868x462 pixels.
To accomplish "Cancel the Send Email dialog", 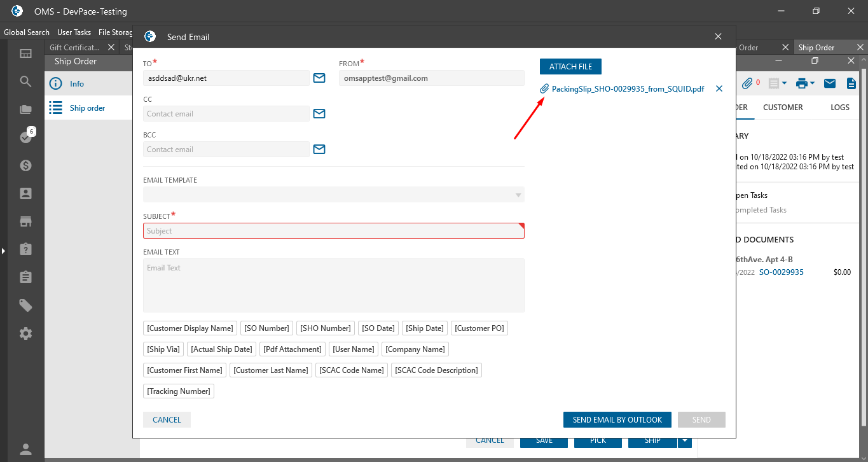I will point(167,420).
